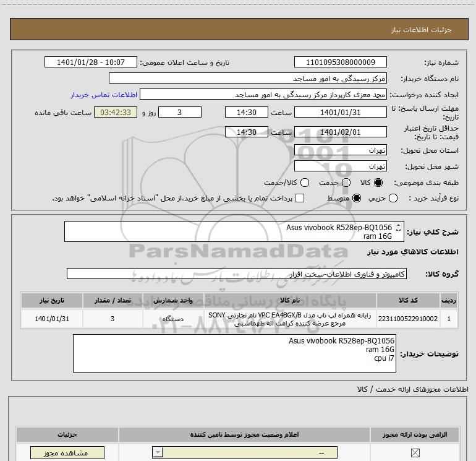Click the شماره نیاز field 1101095308000009
Image resolution: width=476 pixels, height=461 pixels.
click(340, 62)
